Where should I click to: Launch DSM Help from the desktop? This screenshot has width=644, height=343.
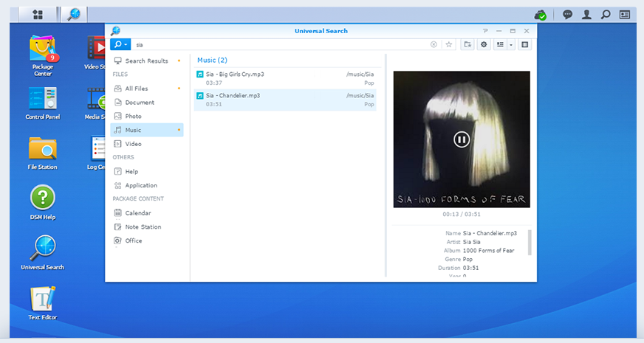(43, 203)
